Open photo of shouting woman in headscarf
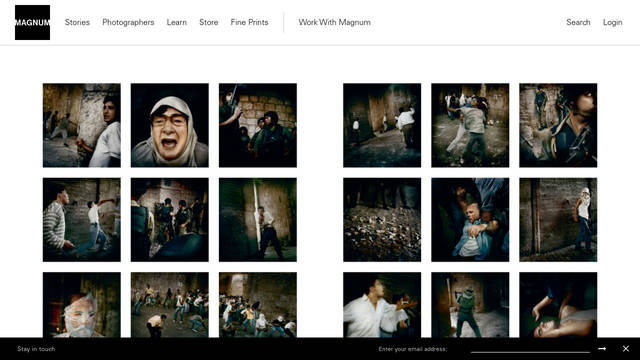 click(169, 125)
